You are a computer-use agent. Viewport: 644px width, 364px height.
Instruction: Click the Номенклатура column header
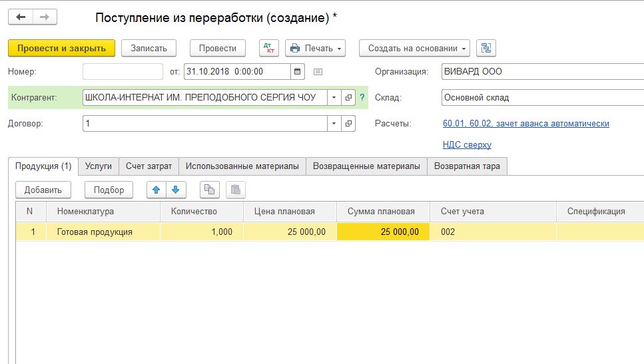(103, 212)
